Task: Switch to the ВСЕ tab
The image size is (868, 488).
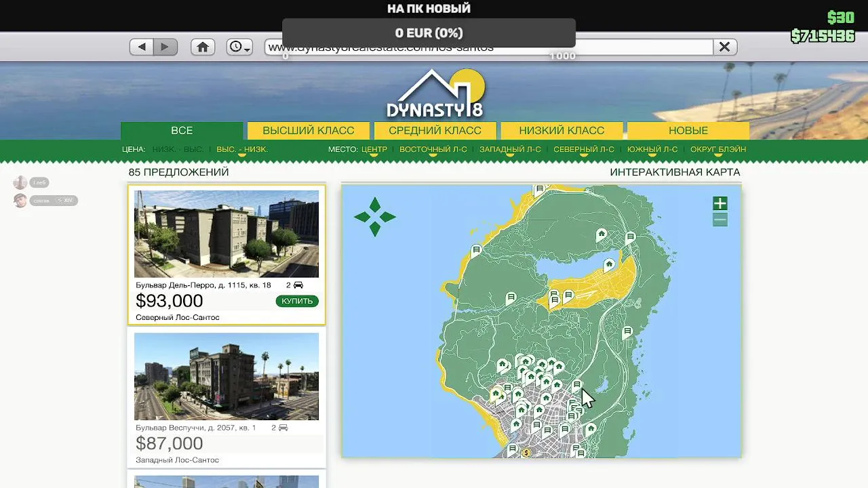Action: click(x=182, y=131)
